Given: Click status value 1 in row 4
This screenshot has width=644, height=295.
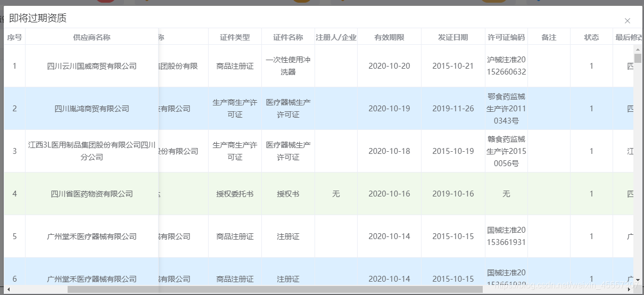Looking at the screenshot, I should click(591, 194).
